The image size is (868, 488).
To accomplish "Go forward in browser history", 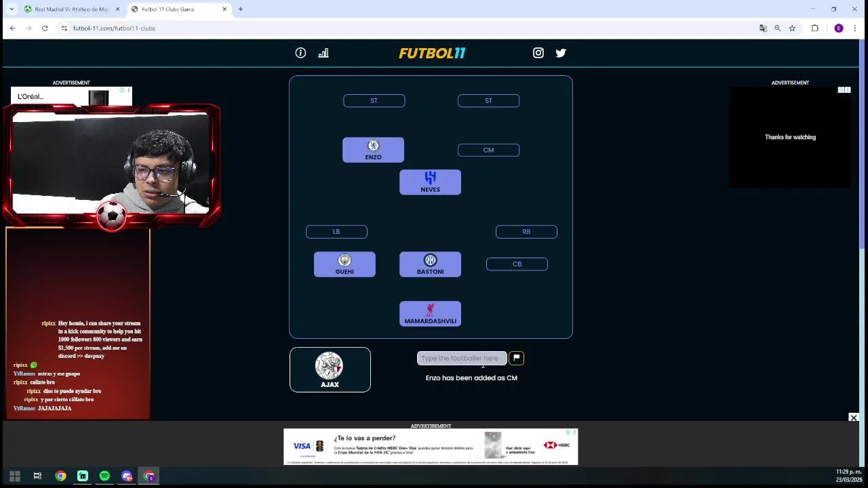I will pyautogui.click(x=28, y=28).
